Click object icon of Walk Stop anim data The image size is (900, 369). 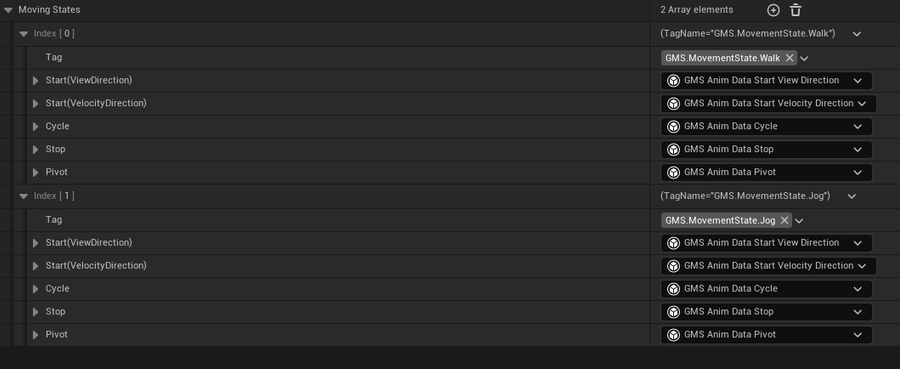coord(674,149)
